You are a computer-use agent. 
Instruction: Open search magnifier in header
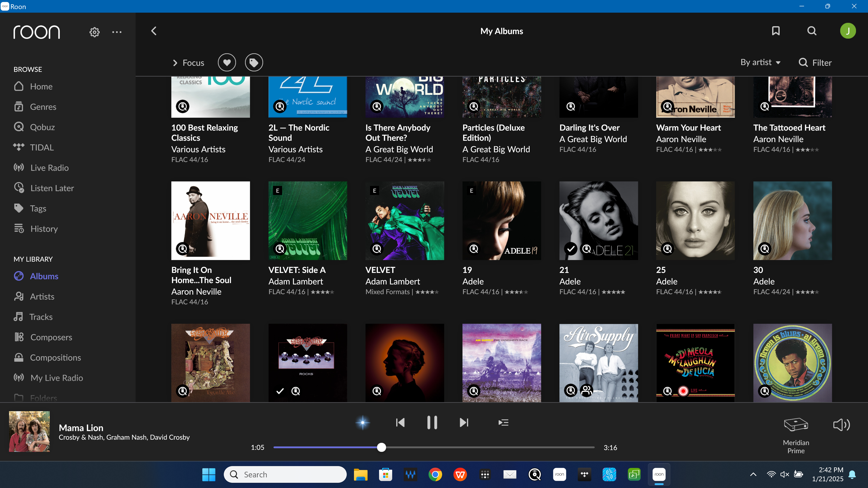tap(812, 31)
